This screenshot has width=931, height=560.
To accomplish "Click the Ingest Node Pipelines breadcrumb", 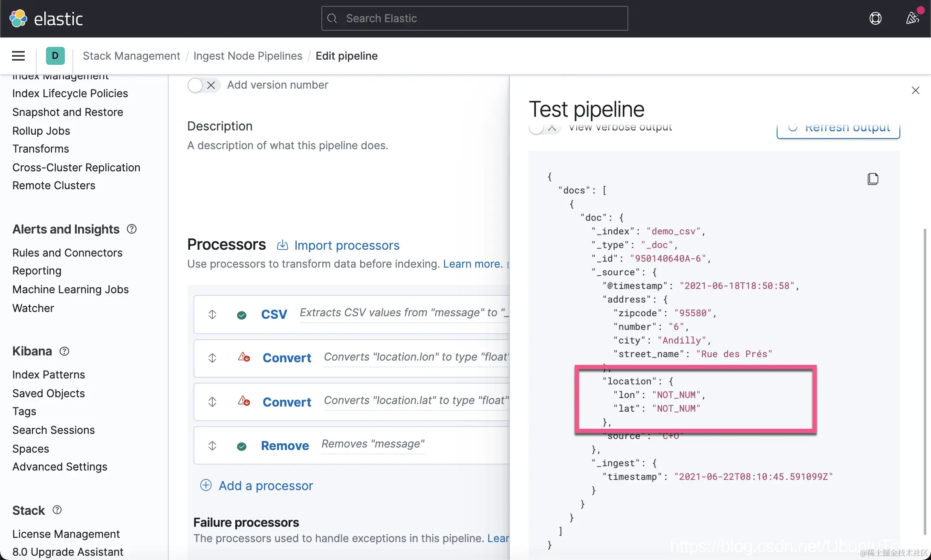I will (x=248, y=56).
